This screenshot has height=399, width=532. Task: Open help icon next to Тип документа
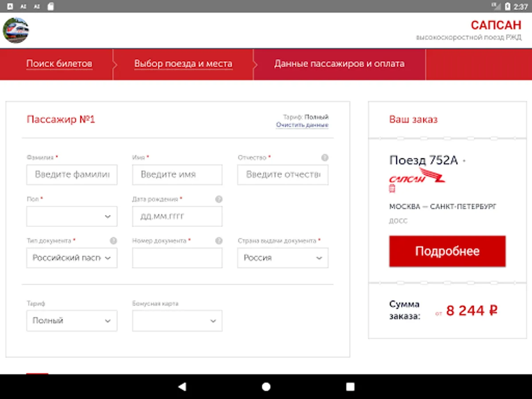tap(113, 241)
